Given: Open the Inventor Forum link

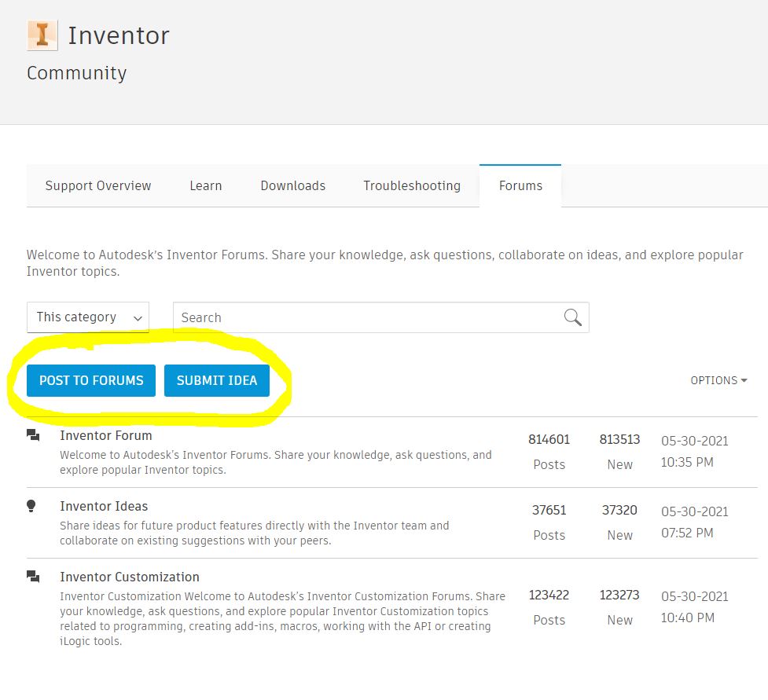Looking at the screenshot, I should click(105, 435).
